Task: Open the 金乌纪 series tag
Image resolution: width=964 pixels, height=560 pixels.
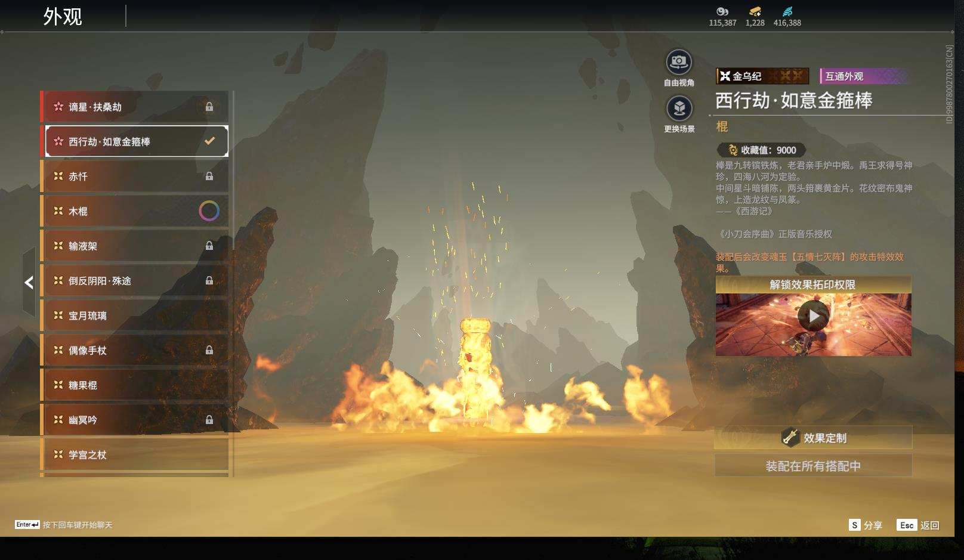Action: pos(762,76)
